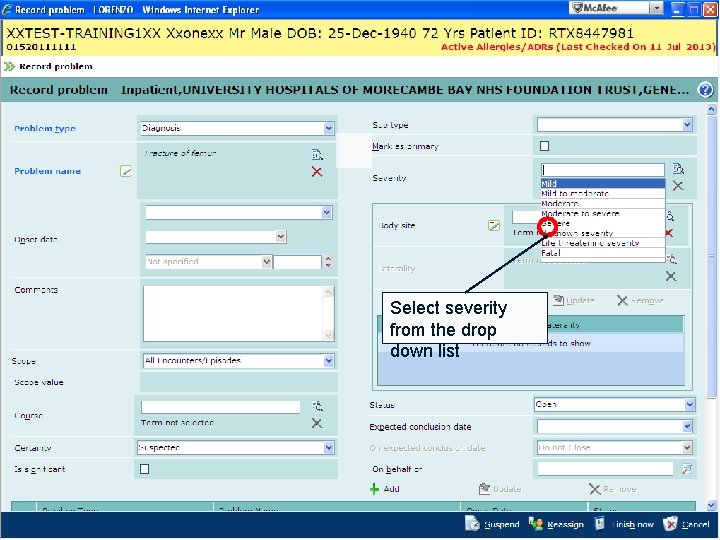720x540 pixels.
Task: Clear the Severity value with X icon
Action: (678, 186)
